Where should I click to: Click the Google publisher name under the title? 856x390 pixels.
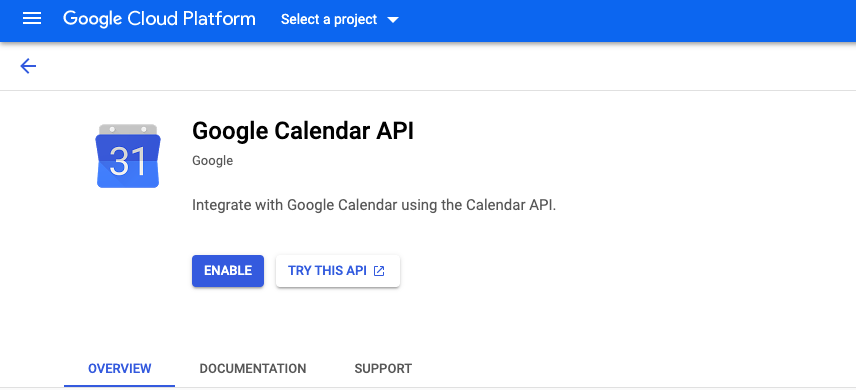click(x=212, y=161)
